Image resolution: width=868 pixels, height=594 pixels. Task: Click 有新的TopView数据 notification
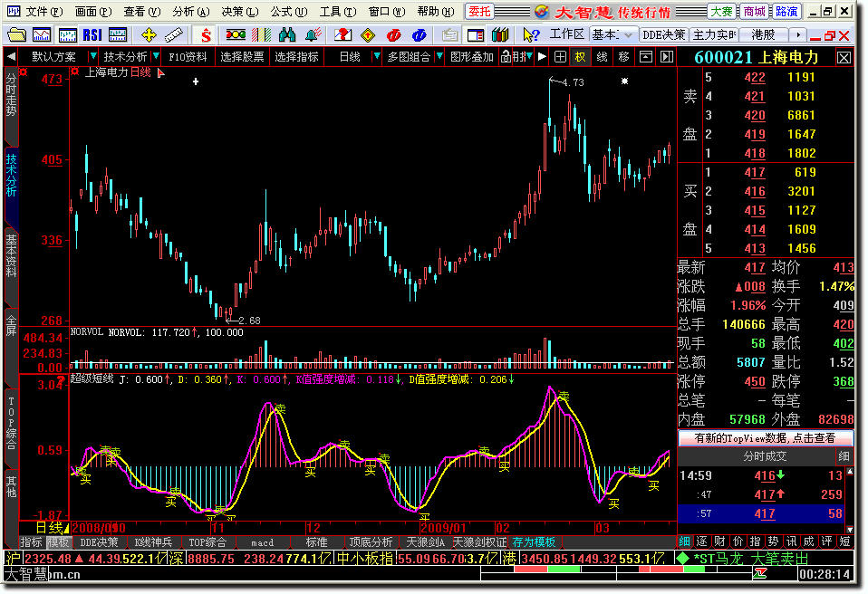pyautogui.click(x=765, y=438)
